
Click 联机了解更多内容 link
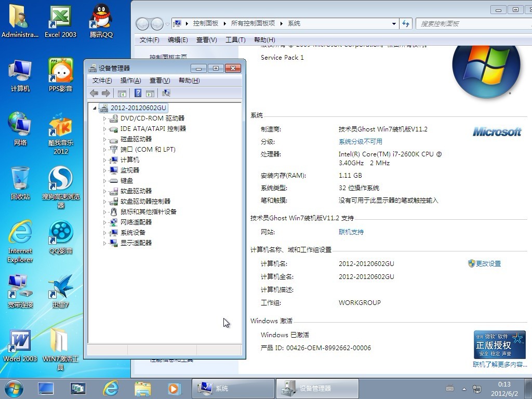pos(500,365)
